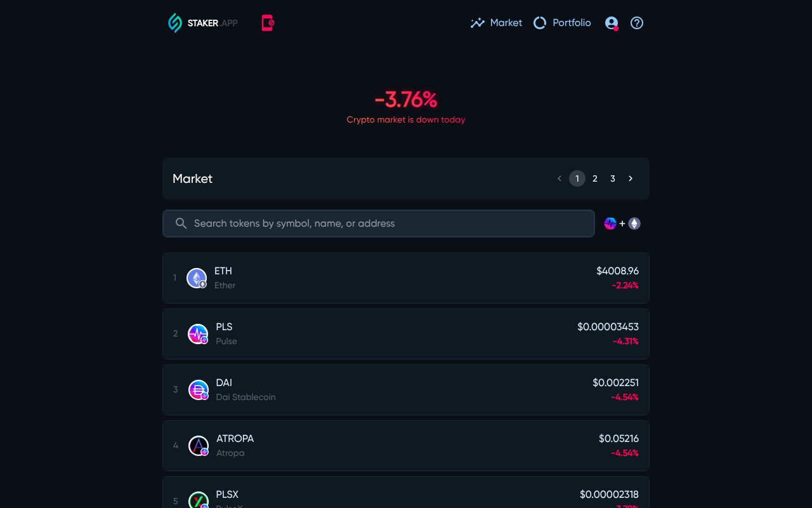Click the Dai Stablecoin token logo

198,389
